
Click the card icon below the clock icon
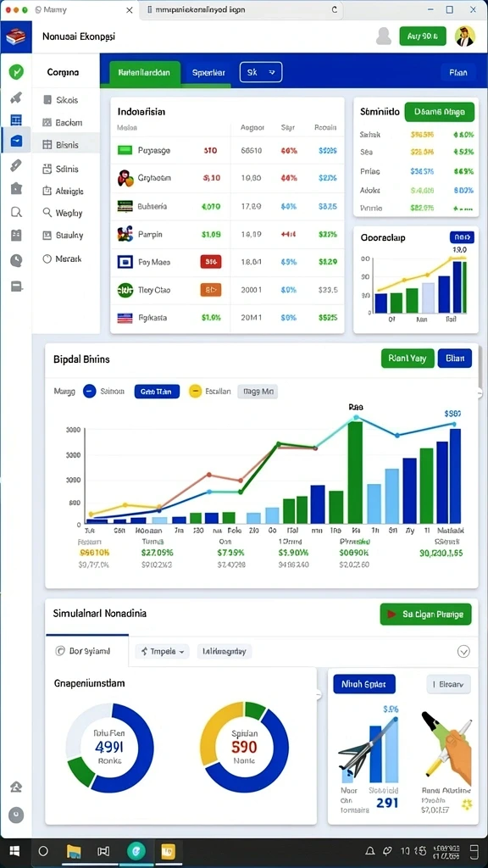coord(16,287)
